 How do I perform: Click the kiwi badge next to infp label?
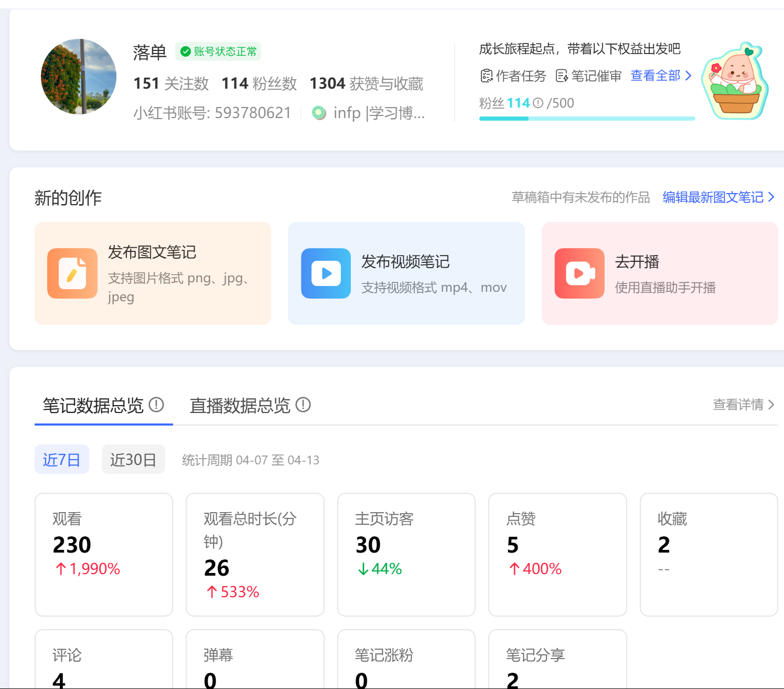319,112
